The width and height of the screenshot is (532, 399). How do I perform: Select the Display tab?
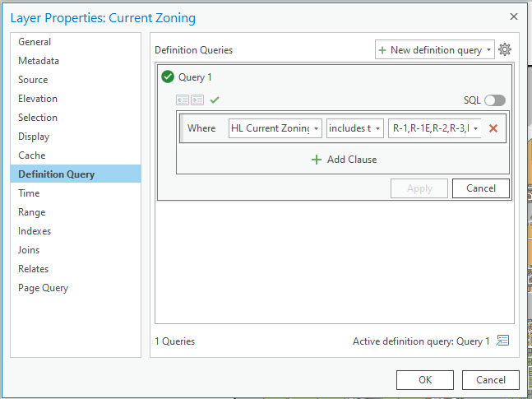pos(76,137)
